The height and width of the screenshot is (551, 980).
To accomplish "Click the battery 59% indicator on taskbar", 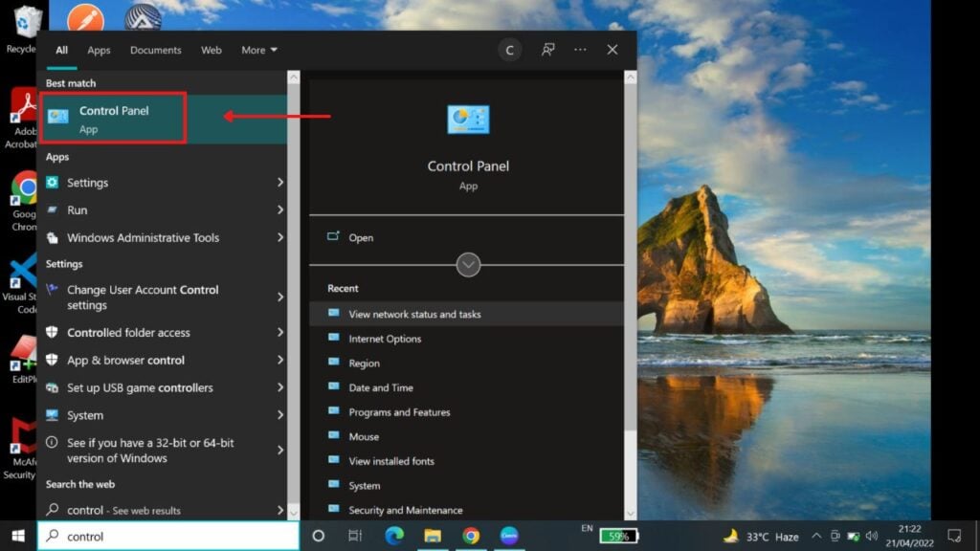I will [618, 536].
